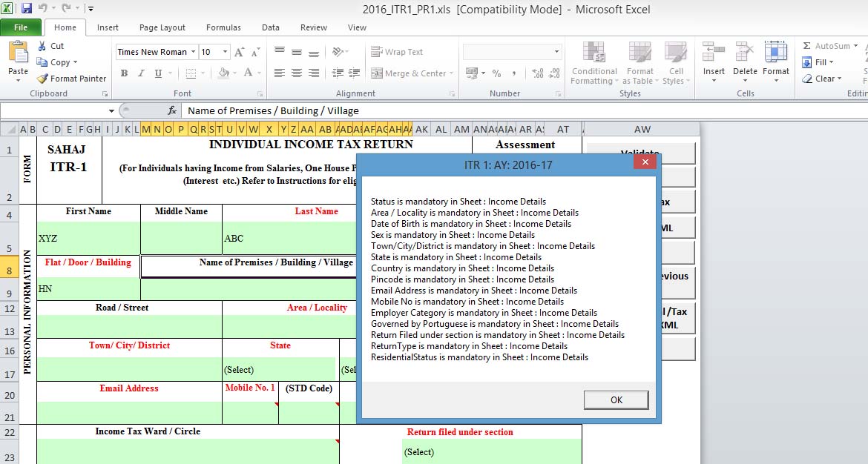Switch to the Data tab
The width and height of the screenshot is (868, 464).
(x=271, y=27)
